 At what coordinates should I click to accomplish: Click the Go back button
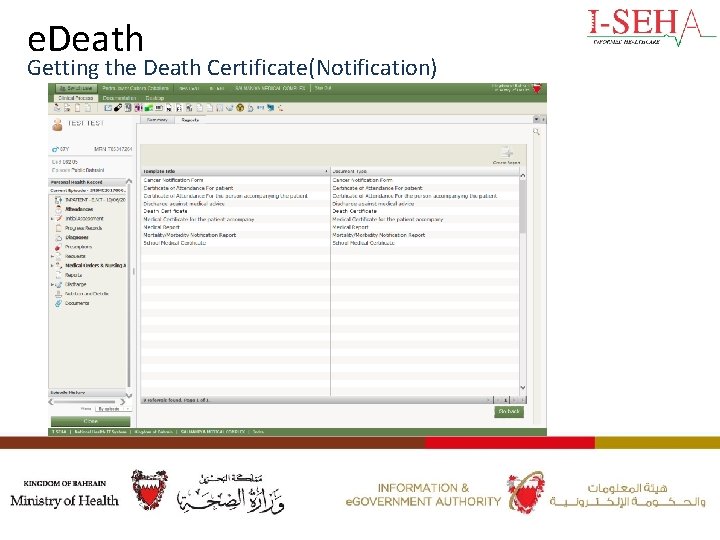[x=509, y=411]
